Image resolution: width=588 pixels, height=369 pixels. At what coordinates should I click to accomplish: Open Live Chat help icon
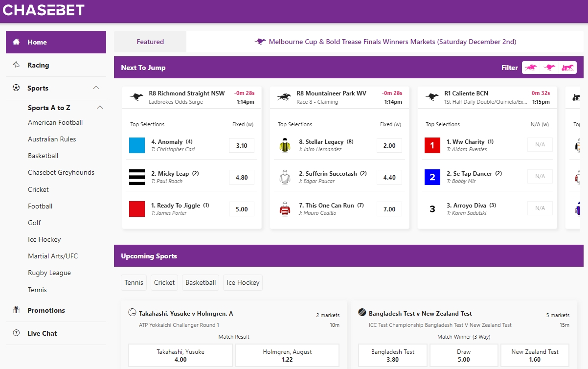click(16, 333)
